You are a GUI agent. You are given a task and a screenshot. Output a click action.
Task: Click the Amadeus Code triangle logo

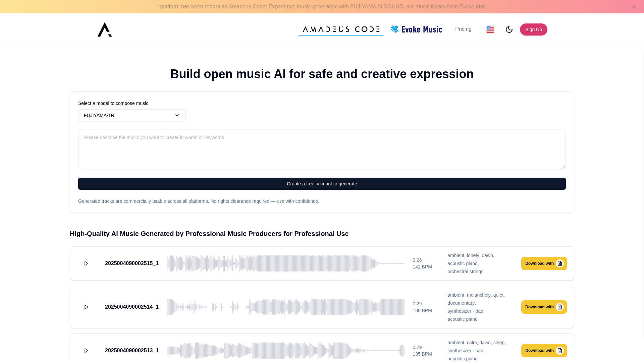tap(105, 29)
